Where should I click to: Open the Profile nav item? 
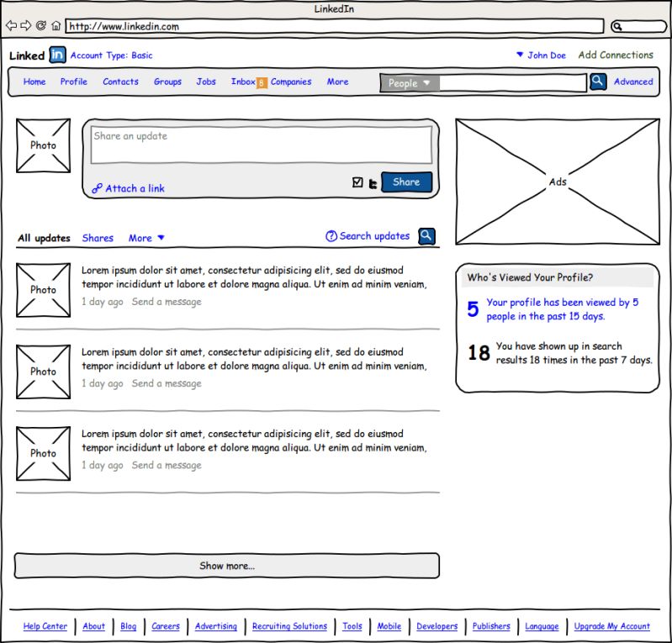74,82
